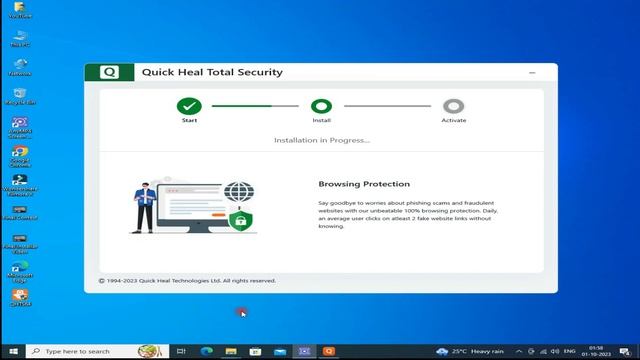Click the Browsing Protection description paragraph
The height and width of the screenshot is (360, 640).
(x=408, y=214)
